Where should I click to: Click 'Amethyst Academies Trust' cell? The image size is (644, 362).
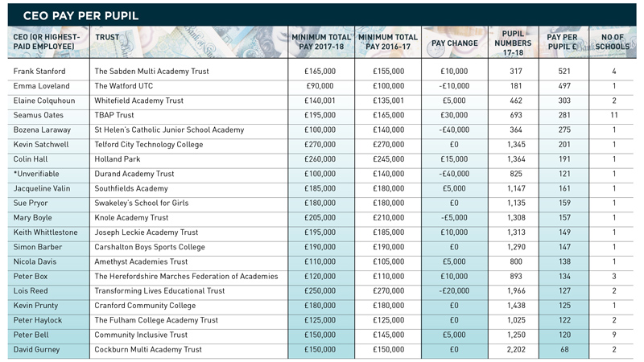(x=141, y=262)
